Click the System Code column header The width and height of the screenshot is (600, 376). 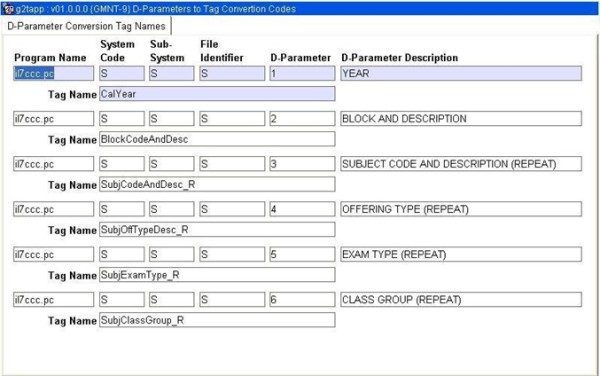117,51
